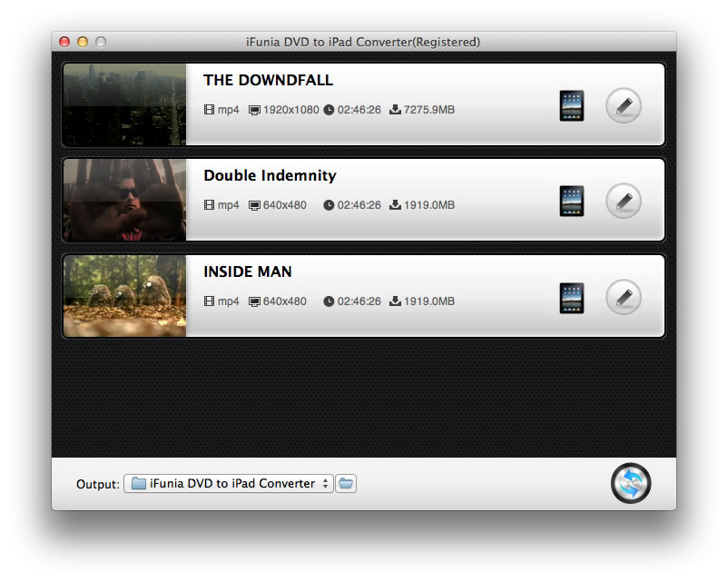Click the film format icon in INSIDE MAN row

click(x=209, y=301)
